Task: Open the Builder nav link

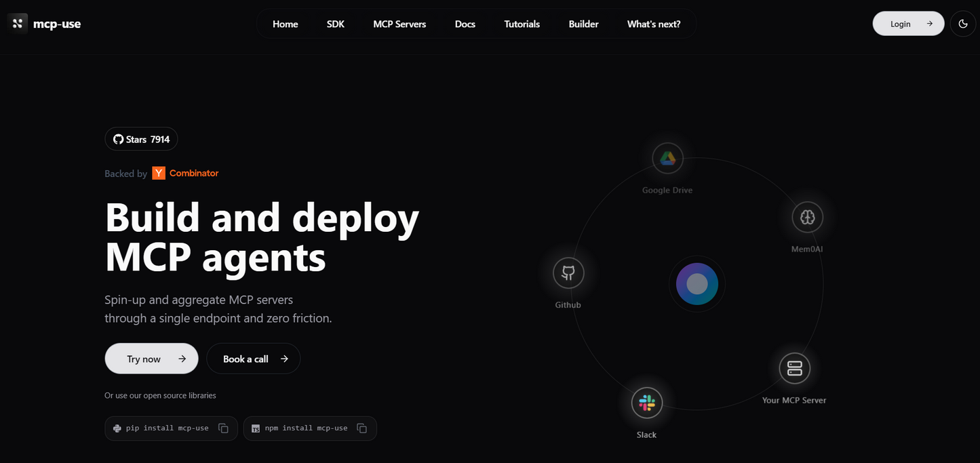Action: point(583,24)
